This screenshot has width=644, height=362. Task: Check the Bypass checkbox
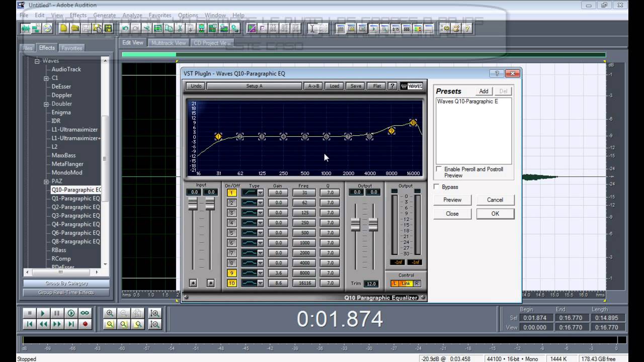(x=437, y=187)
